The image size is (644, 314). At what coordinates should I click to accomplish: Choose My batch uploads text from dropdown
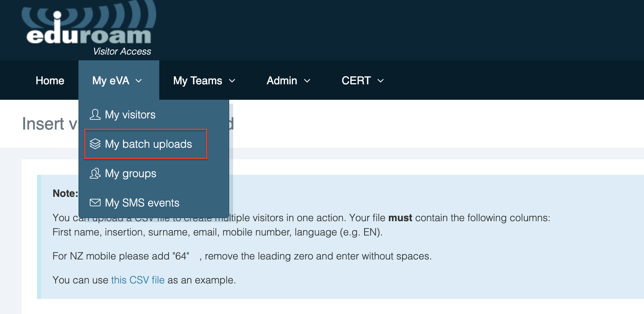(148, 144)
